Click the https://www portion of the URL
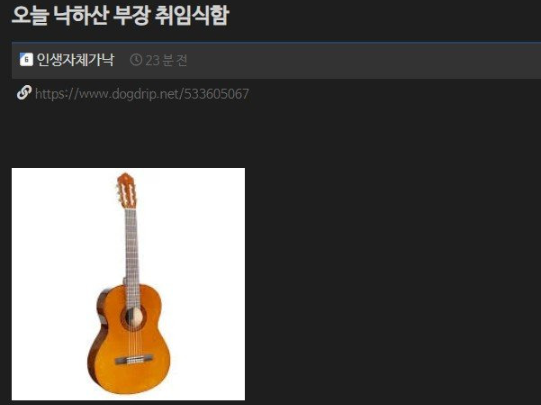Screen dimensions: 541x405 pyautogui.click(x=71, y=93)
